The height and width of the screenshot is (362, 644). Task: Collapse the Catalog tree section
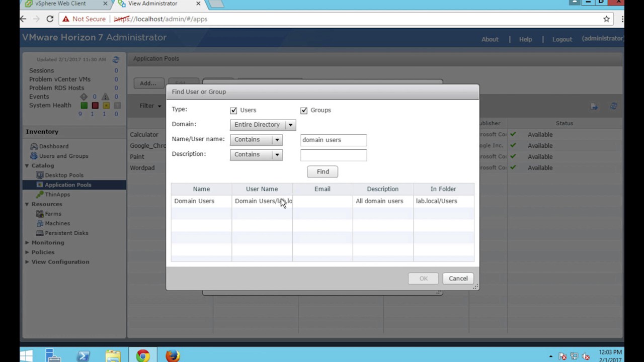pyautogui.click(x=27, y=165)
